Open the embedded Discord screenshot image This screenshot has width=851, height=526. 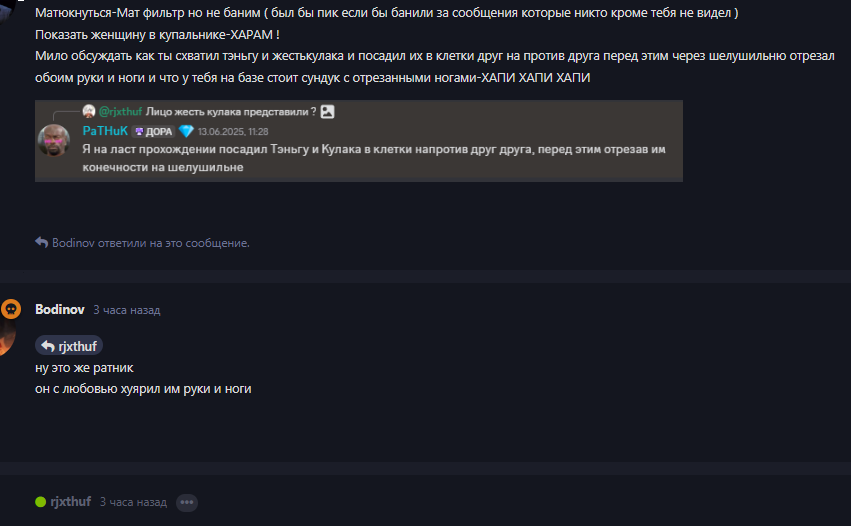coord(359,141)
